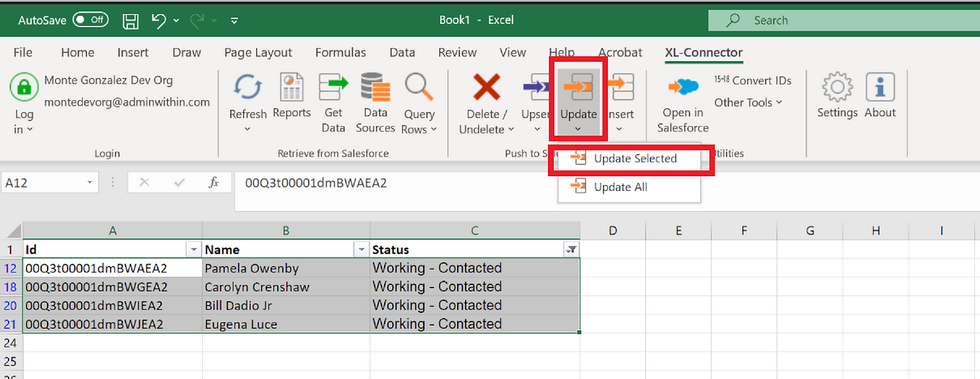Click the Name Box showing A12
Image resolution: width=980 pixels, height=379 pixels.
[x=43, y=183]
